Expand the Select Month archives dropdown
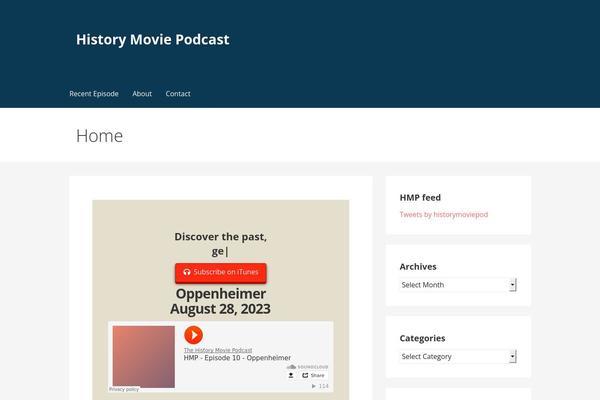Viewport: 600px width, 400px height. coord(458,285)
